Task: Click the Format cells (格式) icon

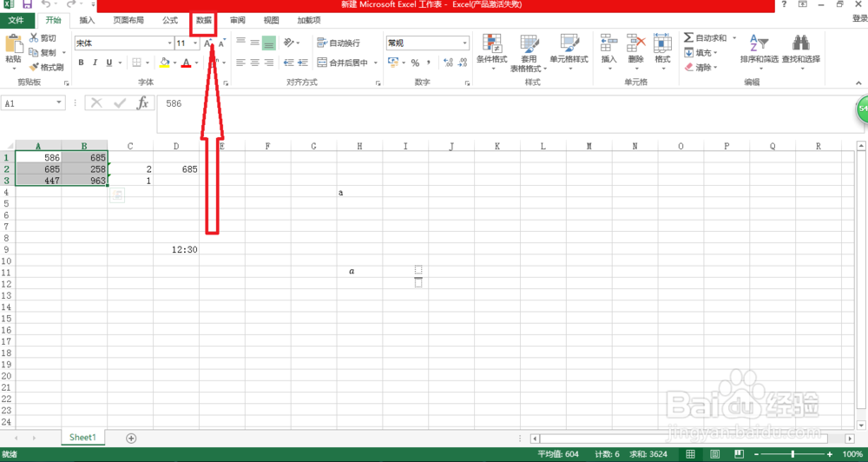Action: (x=662, y=43)
